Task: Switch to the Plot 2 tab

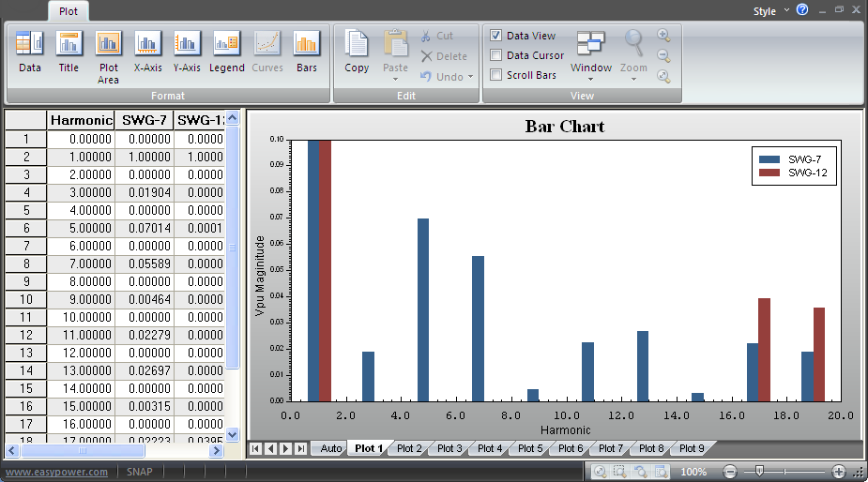Action: pyautogui.click(x=409, y=449)
